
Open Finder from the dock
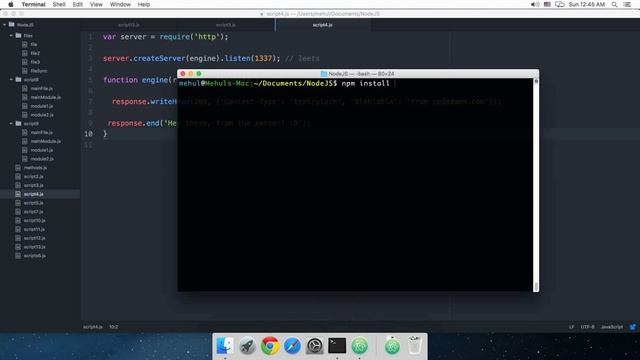[225, 346]
